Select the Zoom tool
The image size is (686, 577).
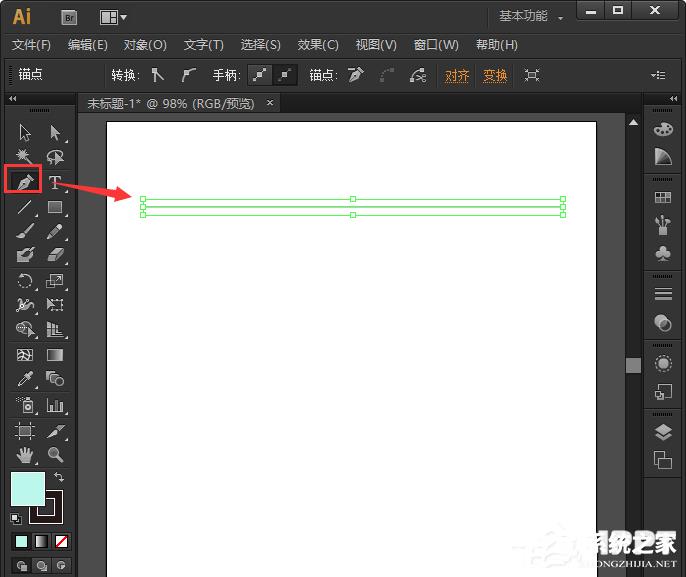tap(55, 455)
